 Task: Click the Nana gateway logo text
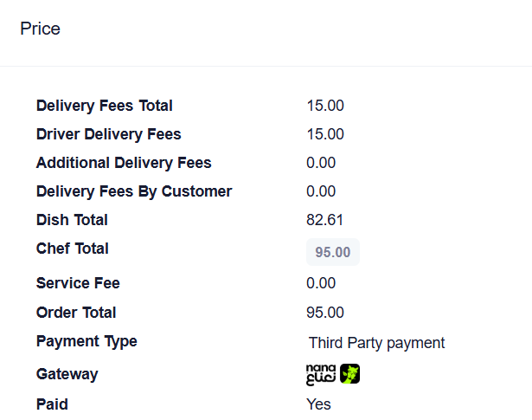(321, 374)
